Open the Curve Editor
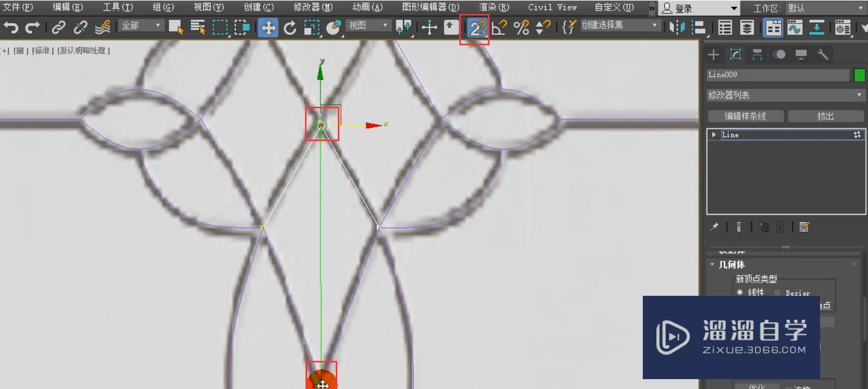 tap(795, 27)
